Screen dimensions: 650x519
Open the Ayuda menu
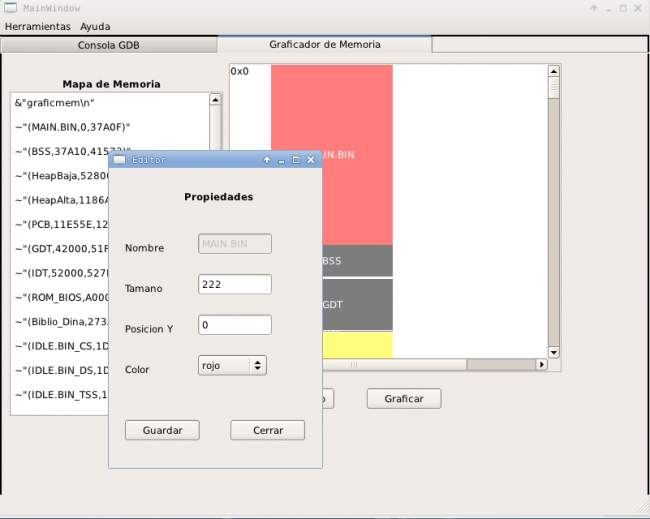pos(95,26)
